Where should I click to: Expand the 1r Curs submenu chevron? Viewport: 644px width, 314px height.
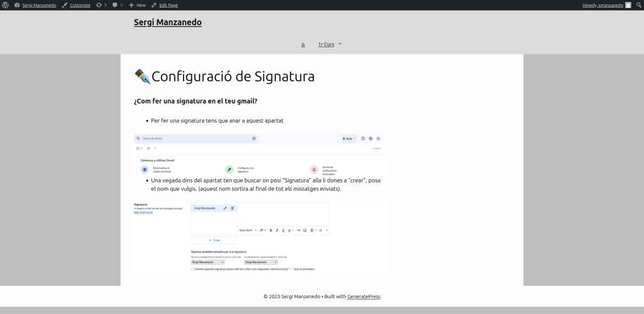point(340,43)
